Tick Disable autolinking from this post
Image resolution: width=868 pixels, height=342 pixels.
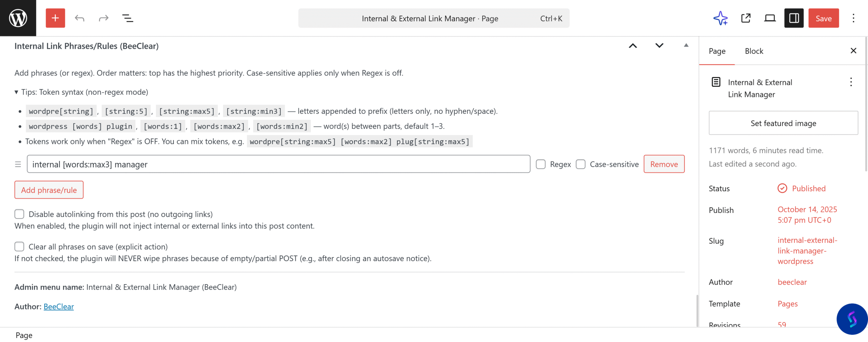(19, 214)
